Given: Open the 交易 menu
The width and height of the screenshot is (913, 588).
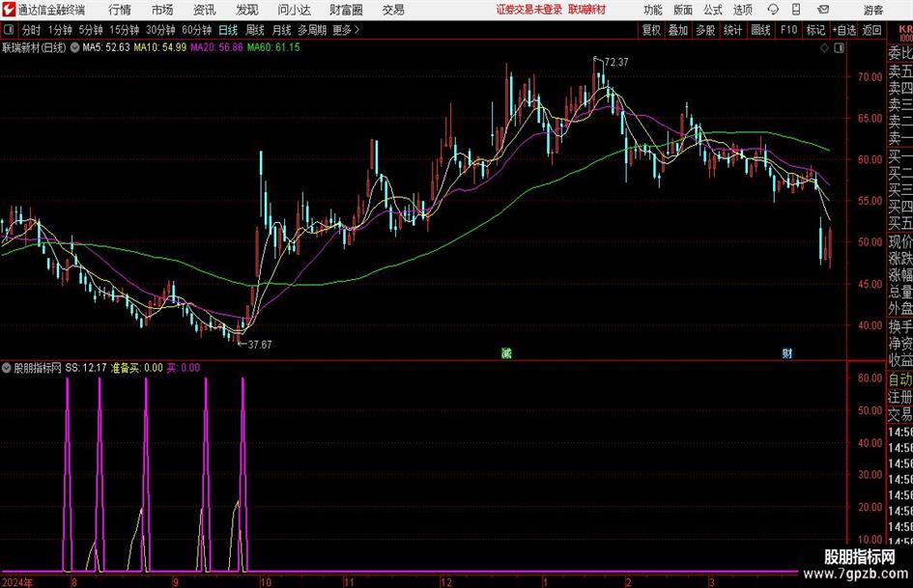Looking at the screenshot, I should [393, 10].
